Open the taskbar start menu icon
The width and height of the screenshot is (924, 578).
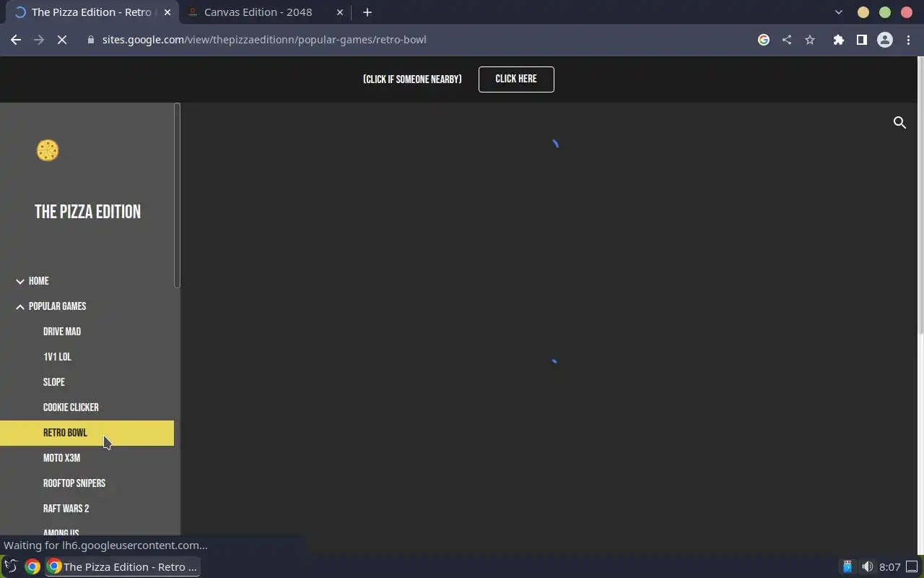coord(11,566)
